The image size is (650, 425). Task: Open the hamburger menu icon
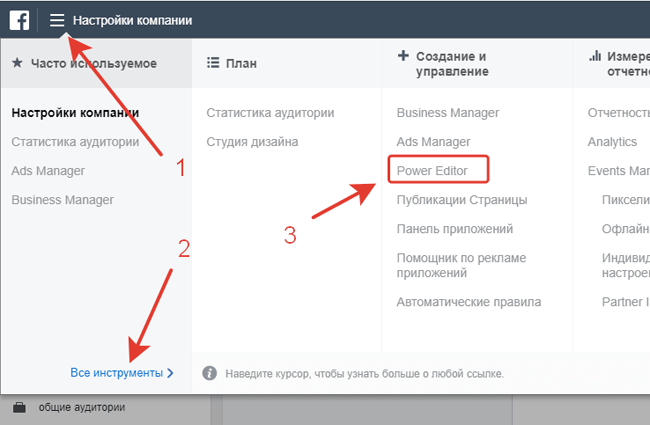tap(57, 20)
